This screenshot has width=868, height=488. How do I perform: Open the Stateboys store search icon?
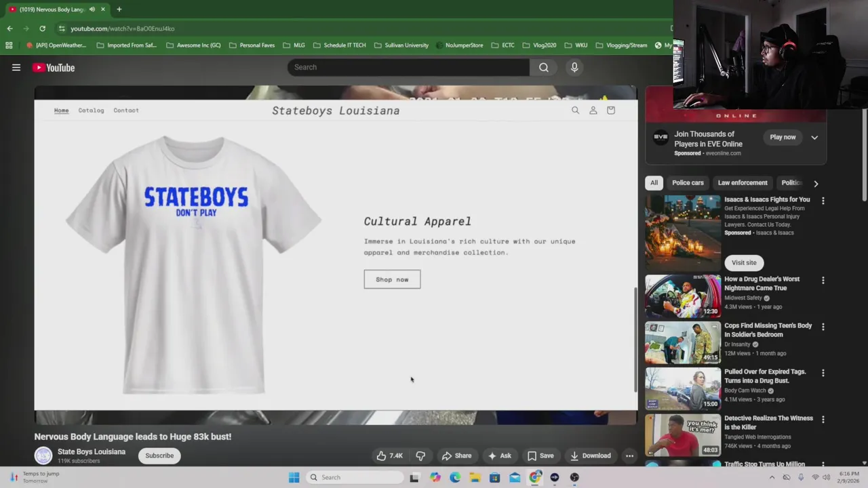[x=575, y=110]
